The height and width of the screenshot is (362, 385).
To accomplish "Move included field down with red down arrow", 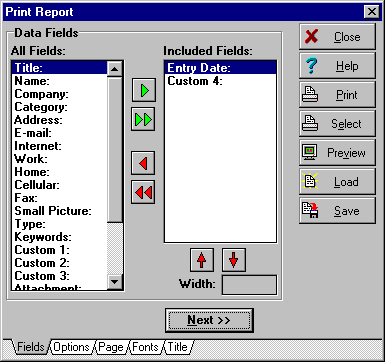I will 234,260.
